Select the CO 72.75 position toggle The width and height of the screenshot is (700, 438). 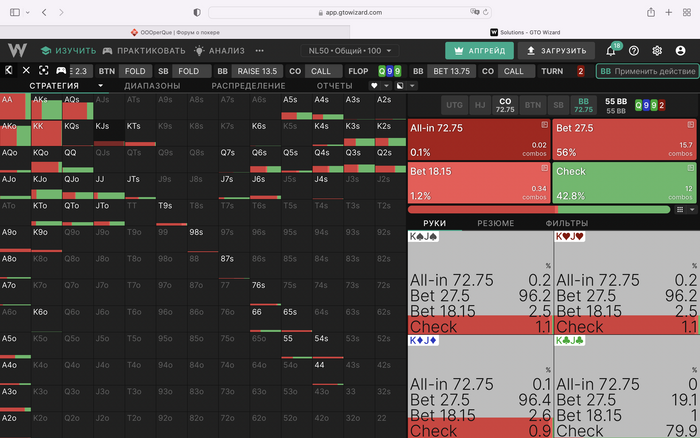(505, 105)
